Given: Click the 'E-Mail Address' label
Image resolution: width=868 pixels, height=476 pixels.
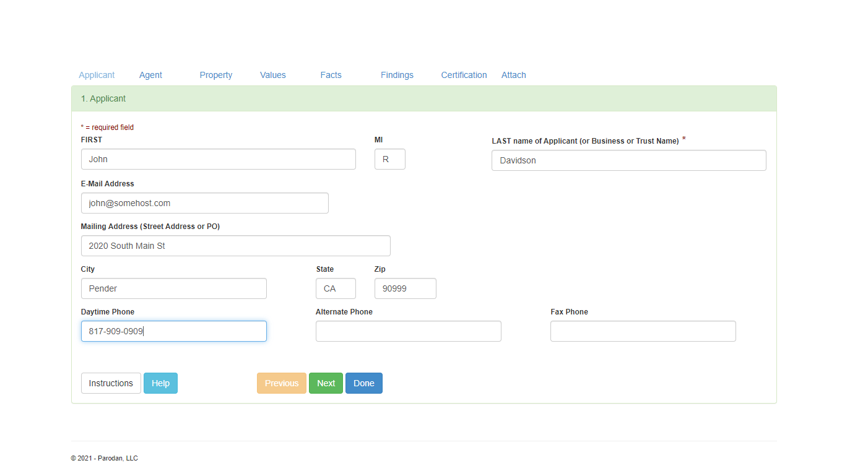Looking at the screenshot, I should [108, 184].
